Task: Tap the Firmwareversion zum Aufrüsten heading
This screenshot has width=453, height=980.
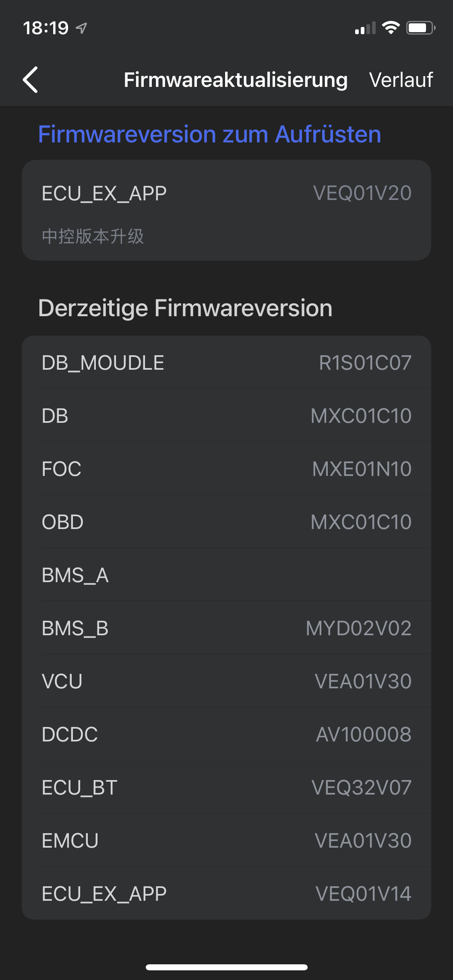Action: point(209,134)
